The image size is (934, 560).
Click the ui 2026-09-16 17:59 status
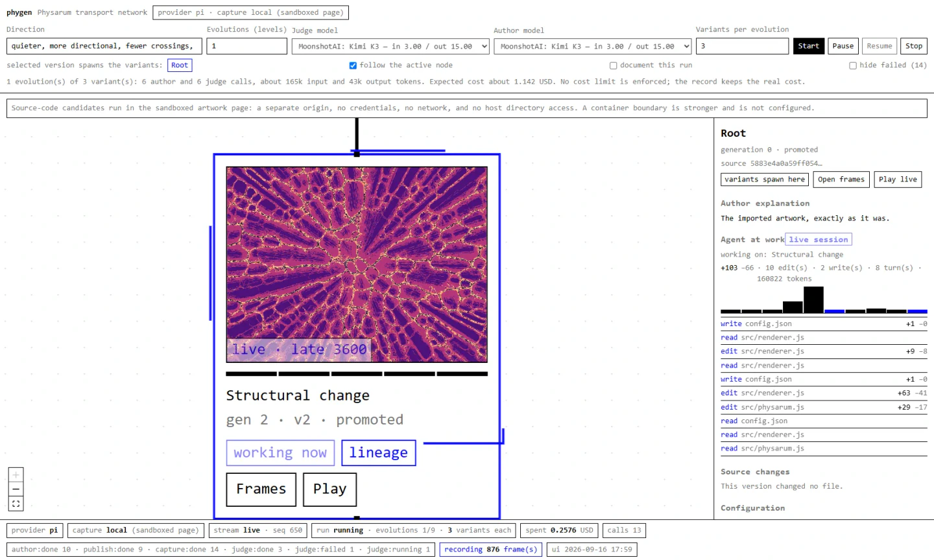click(592, 550)
